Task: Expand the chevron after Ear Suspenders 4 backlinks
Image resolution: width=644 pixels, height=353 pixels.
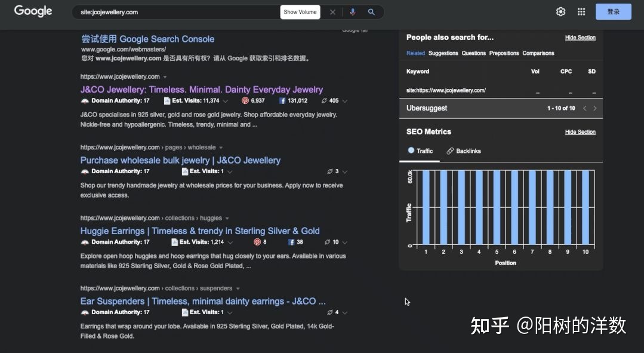Action: 344,313
